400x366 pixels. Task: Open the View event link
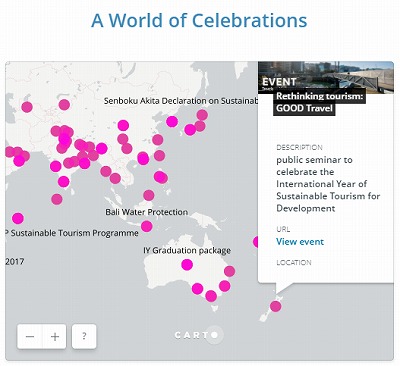click(300, 242)
